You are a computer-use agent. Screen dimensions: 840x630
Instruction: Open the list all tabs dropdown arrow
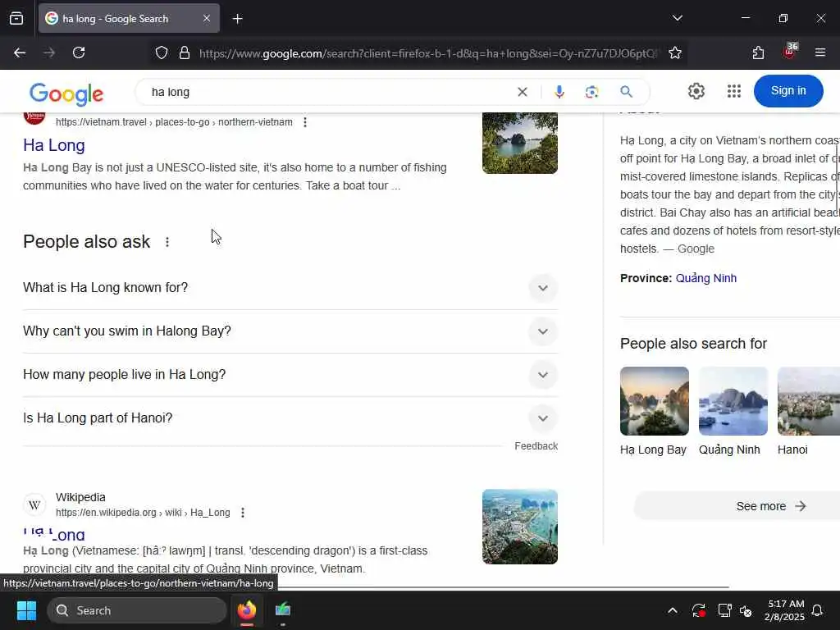[x=677, y=18]
